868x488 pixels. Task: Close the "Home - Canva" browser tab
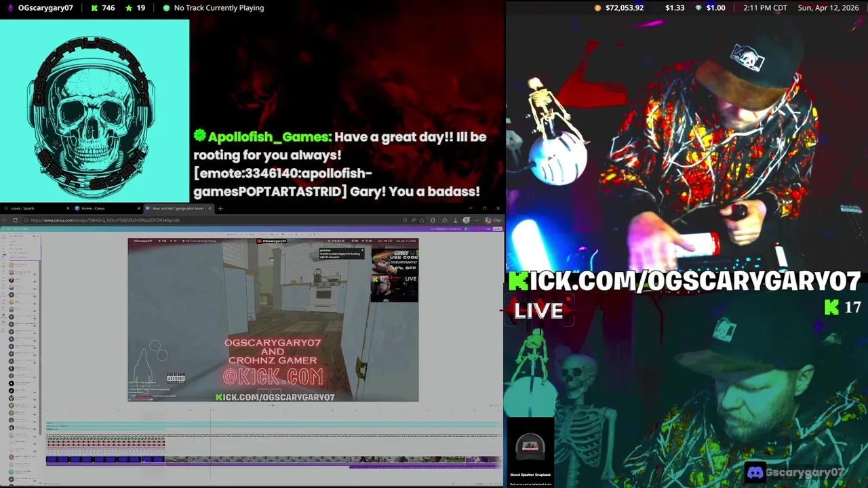click(139, 208)
